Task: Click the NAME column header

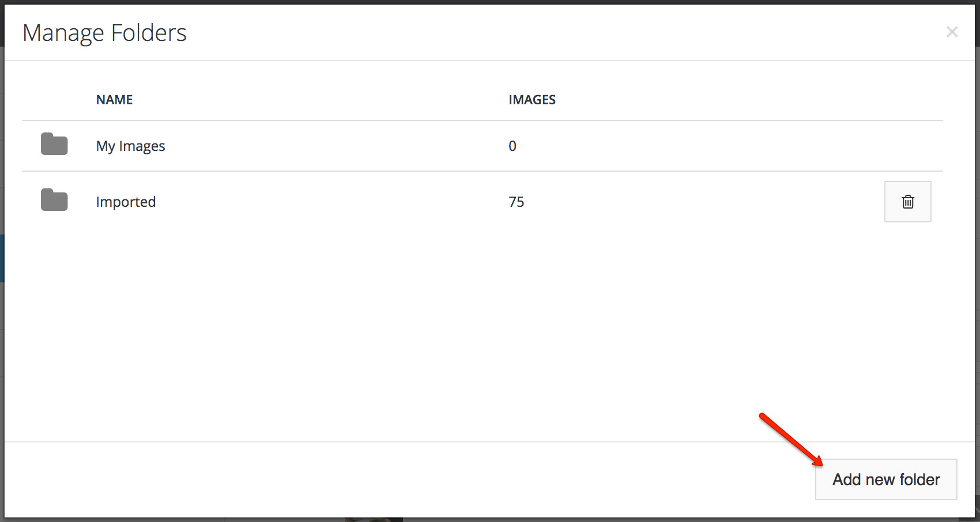Action: click(114, 100)
